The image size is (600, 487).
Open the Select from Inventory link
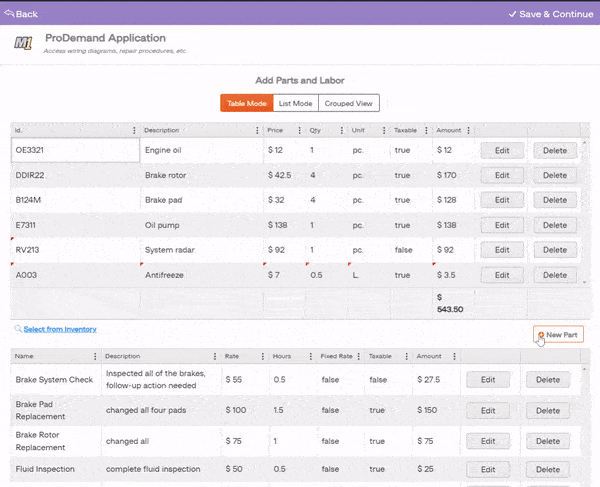click(x=60, y=329)
